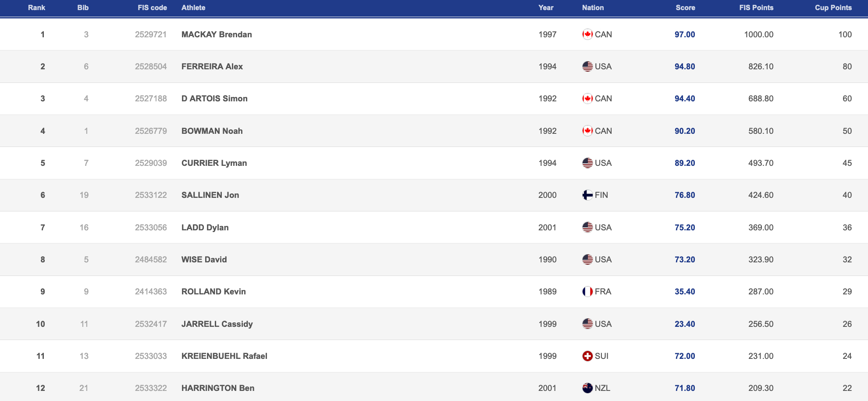868x401 pixels.
Task: Open SALLINEN Jon's score 76.80
Action: pyautogui.click(x=685, y=195)
